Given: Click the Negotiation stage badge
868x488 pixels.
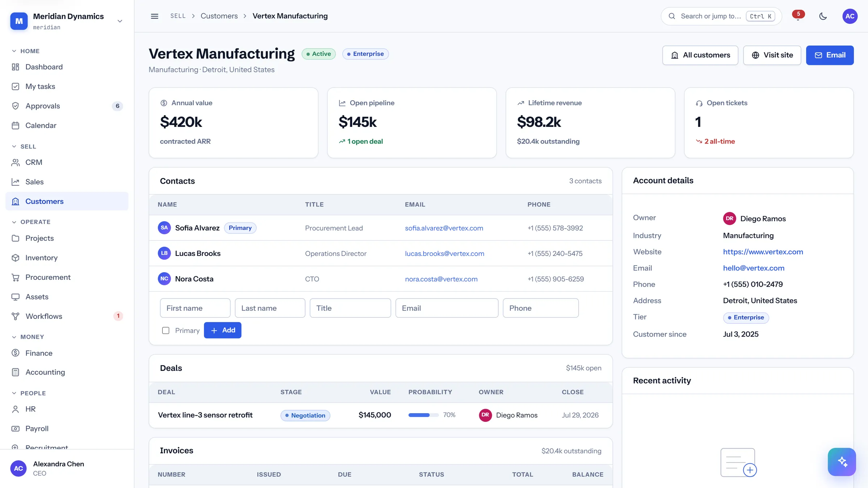Looking at the screenshot, I should 305,415.
